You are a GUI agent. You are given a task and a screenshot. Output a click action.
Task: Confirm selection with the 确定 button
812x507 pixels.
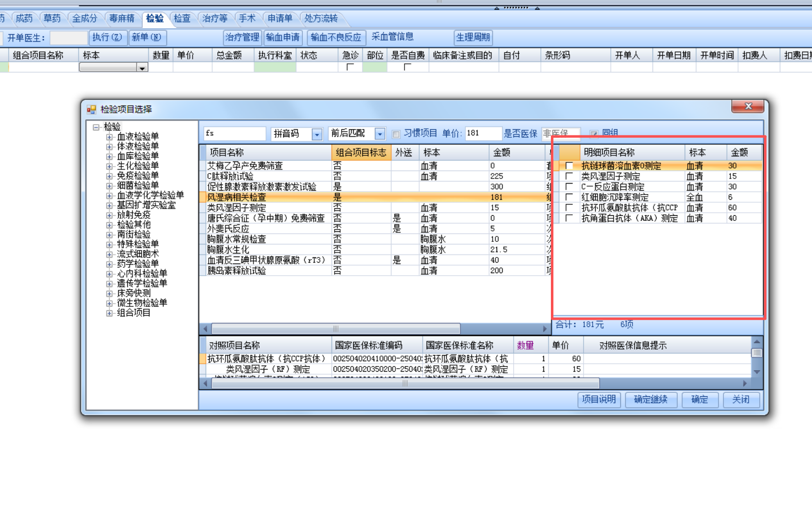[700, 400]
